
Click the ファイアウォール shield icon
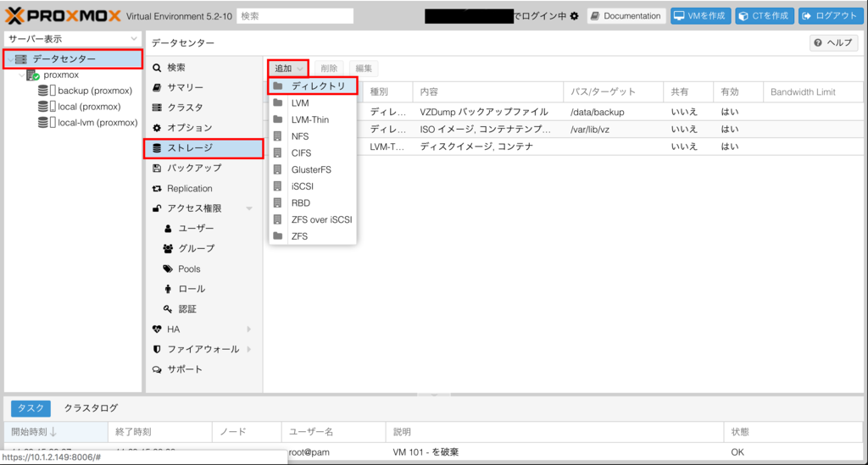coord(157,350)
